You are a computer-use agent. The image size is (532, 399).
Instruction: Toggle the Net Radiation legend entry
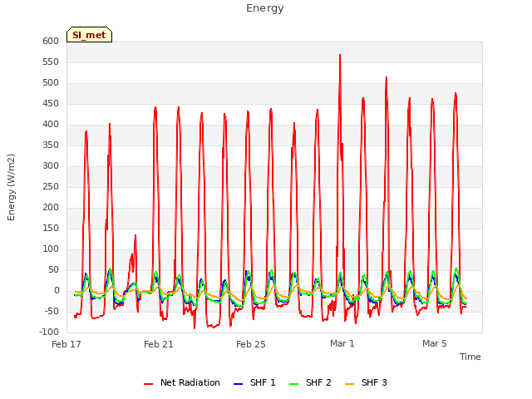pos(182,382)
